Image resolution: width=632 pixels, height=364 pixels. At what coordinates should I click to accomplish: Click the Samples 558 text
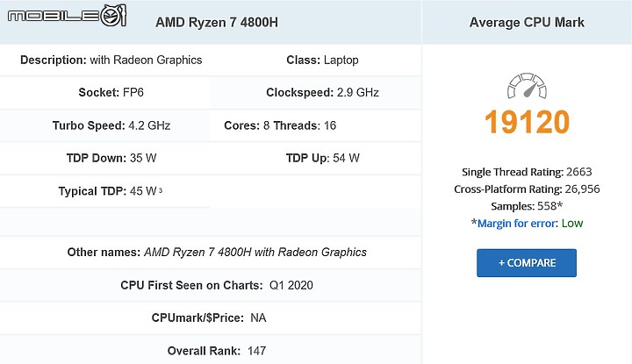527,206
